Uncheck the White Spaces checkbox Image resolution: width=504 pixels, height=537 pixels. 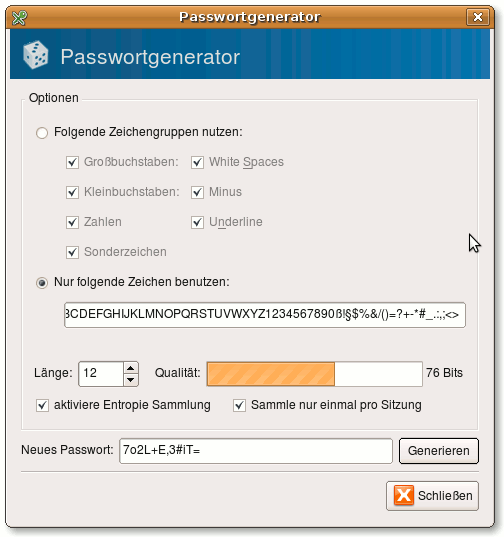tap(197, 162)
